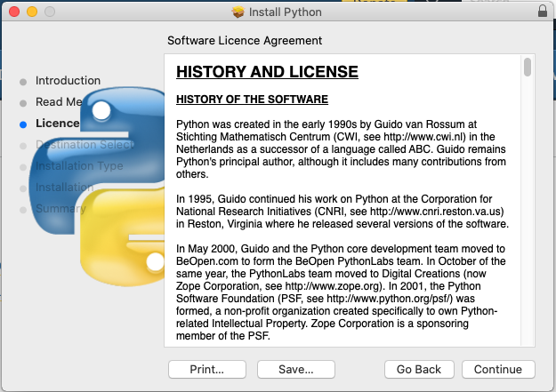Viewport: 556px width, 392px height.
Task: Click the HISTORY OF THE SOFTWARE subheading
Action: 252,100
